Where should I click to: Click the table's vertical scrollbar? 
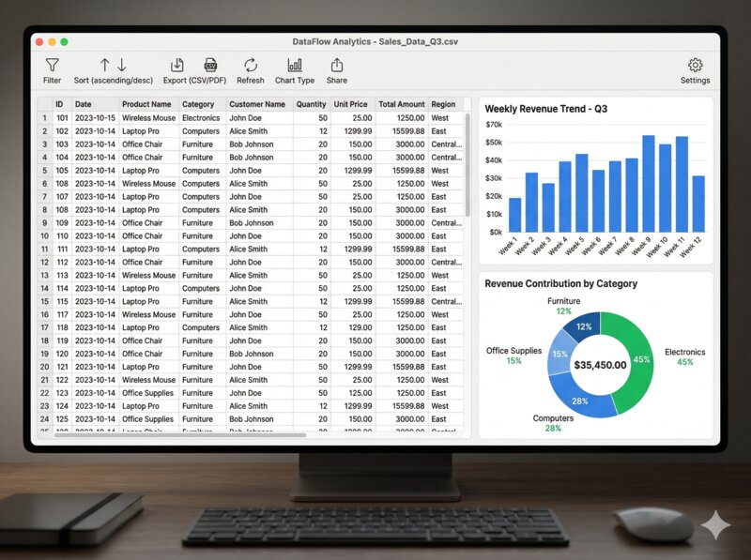[x=467, y=164]
